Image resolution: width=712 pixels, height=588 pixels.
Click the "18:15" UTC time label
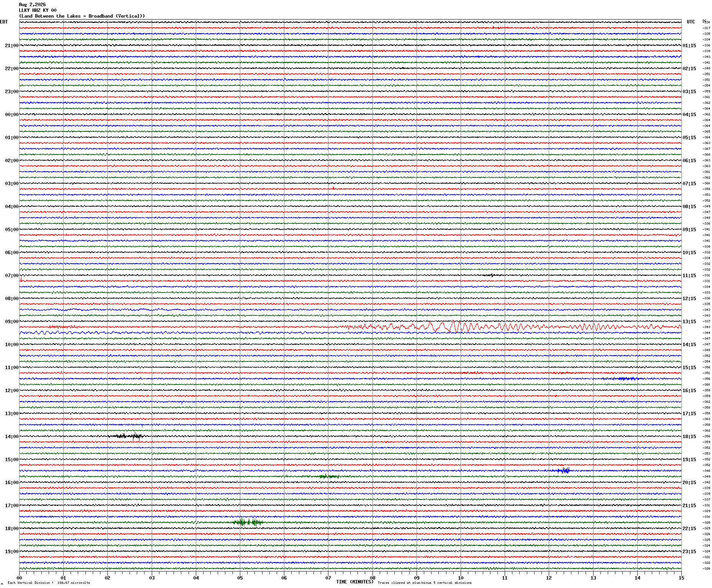click(689, 437)
